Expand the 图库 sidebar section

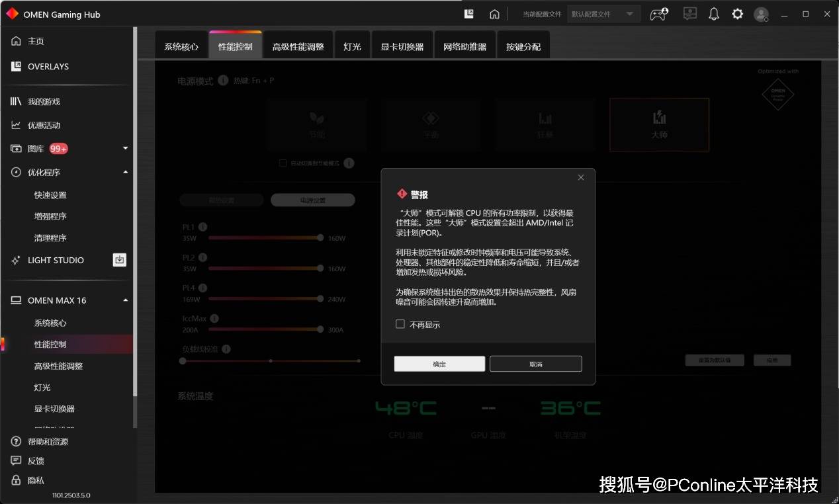[126, 148]
